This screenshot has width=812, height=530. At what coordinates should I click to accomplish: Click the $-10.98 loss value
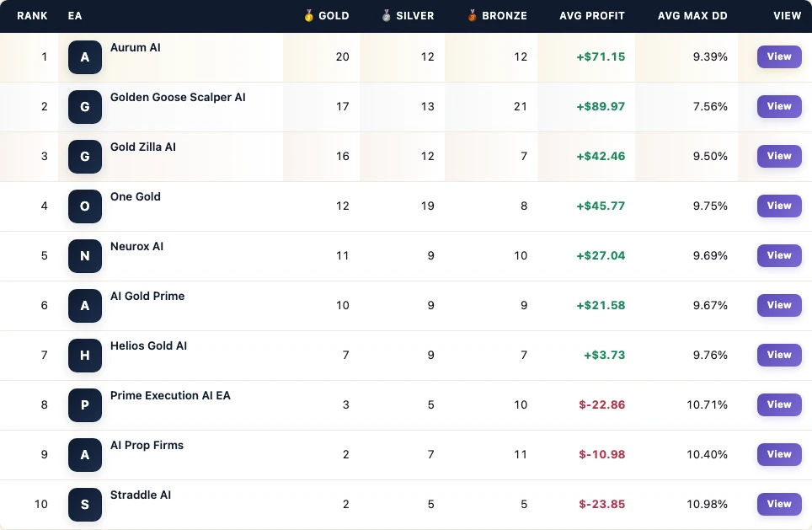[x=601, y=455]
